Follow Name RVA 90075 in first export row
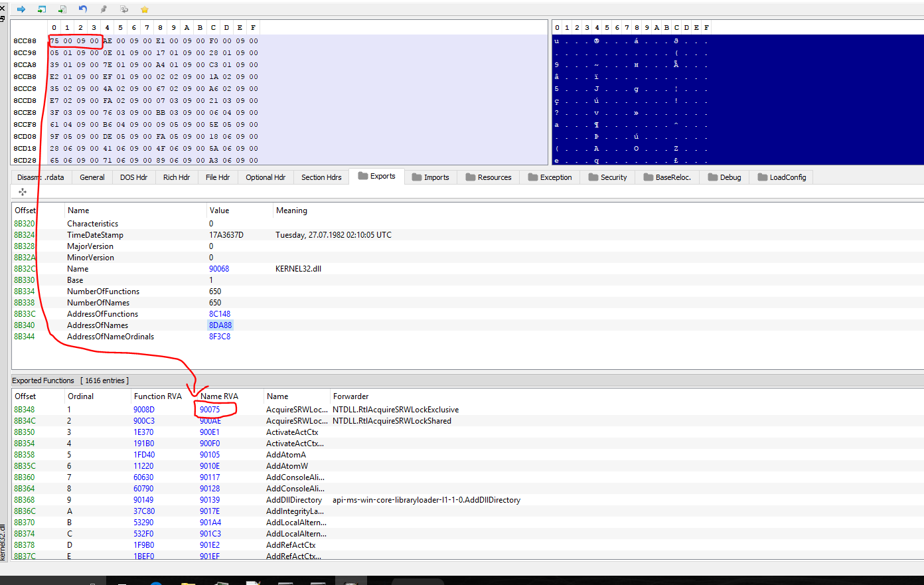Image resolution: width=924 pixels, height=585 pixels. (210, 410)
